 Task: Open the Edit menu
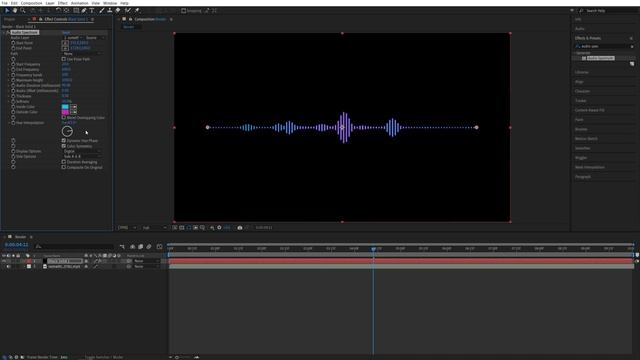pos(14,3)
